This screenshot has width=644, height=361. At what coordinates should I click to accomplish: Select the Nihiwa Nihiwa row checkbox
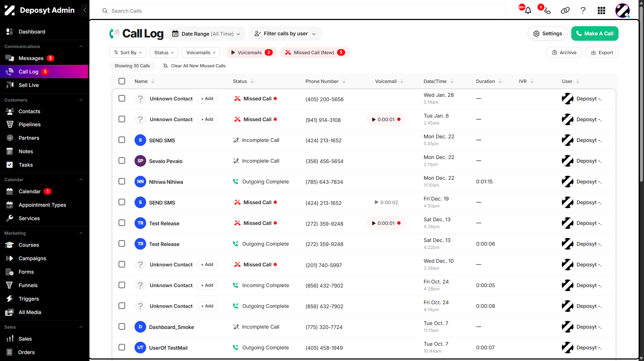coord(122,181)
